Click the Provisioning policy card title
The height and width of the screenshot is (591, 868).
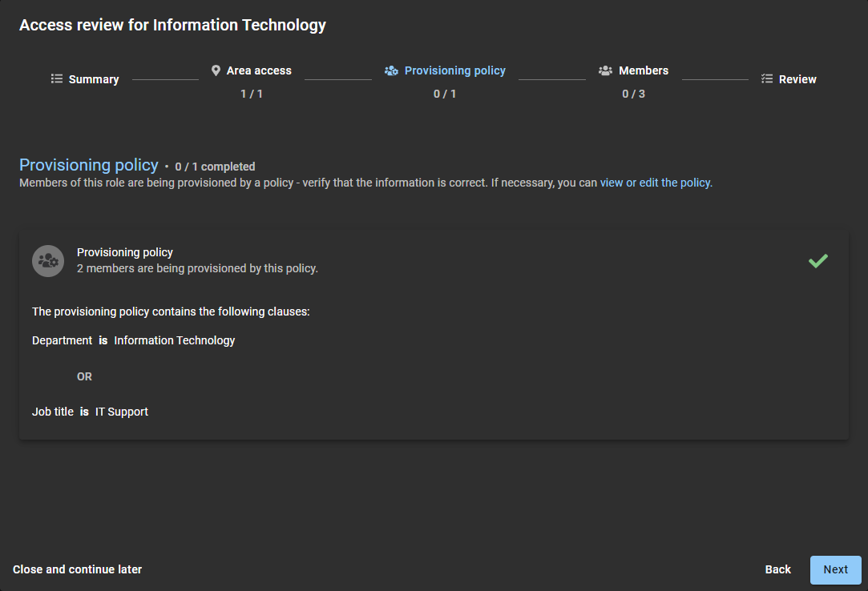125,252
